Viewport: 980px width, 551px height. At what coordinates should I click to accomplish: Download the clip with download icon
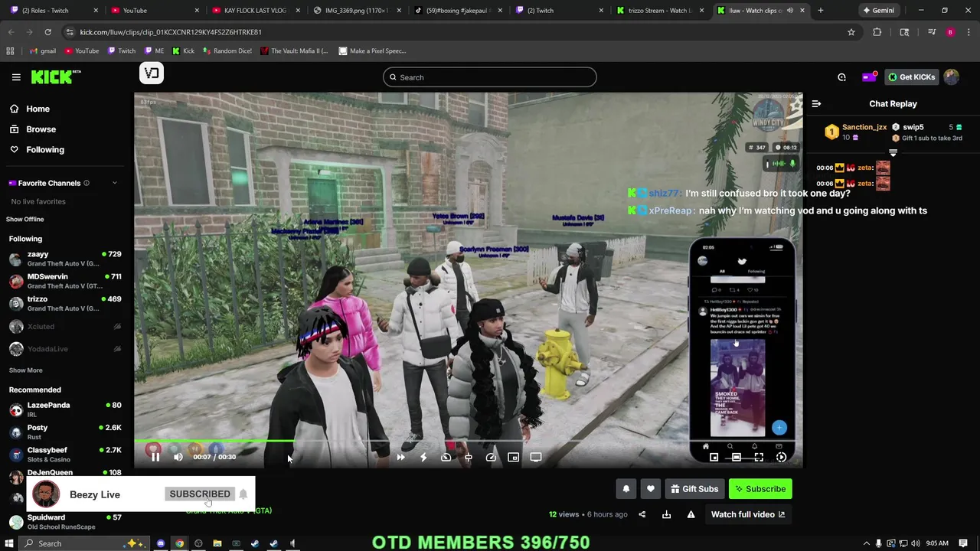tap(666, 514)
